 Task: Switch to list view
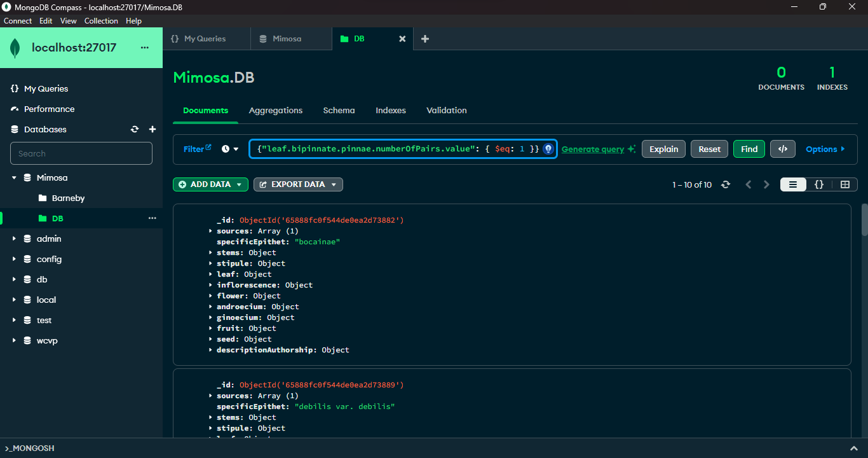tap(793, 184)
